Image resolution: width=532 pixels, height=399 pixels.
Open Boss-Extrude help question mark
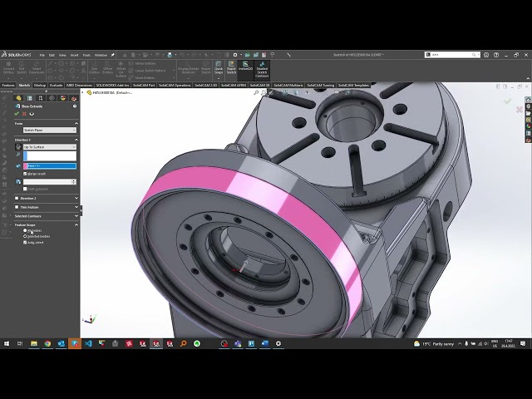(75, 106)
